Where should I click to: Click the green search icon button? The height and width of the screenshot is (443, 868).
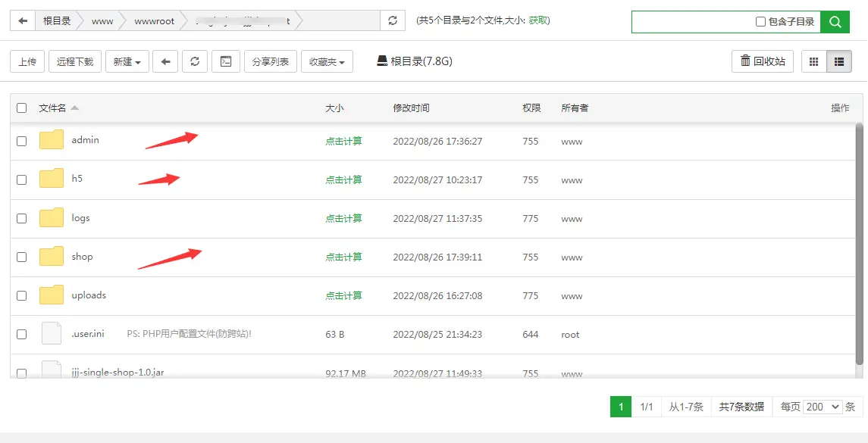coord(835,22)
